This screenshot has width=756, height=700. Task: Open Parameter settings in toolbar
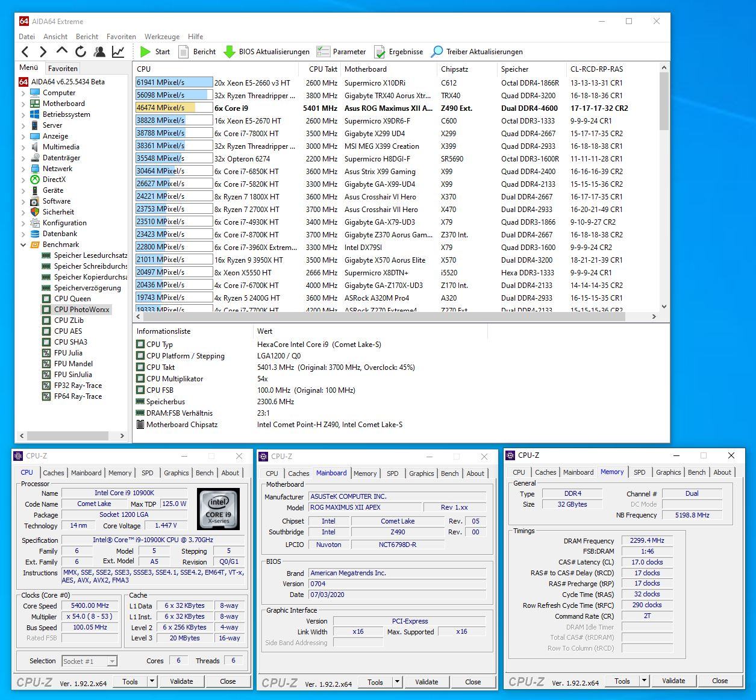(x=341, y=52)
